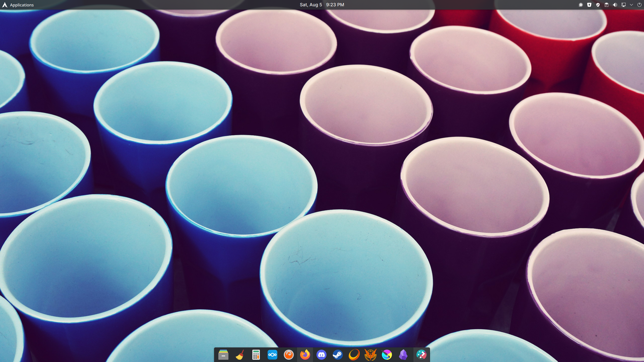Launch the Files manager from dock

pos(223,355)
